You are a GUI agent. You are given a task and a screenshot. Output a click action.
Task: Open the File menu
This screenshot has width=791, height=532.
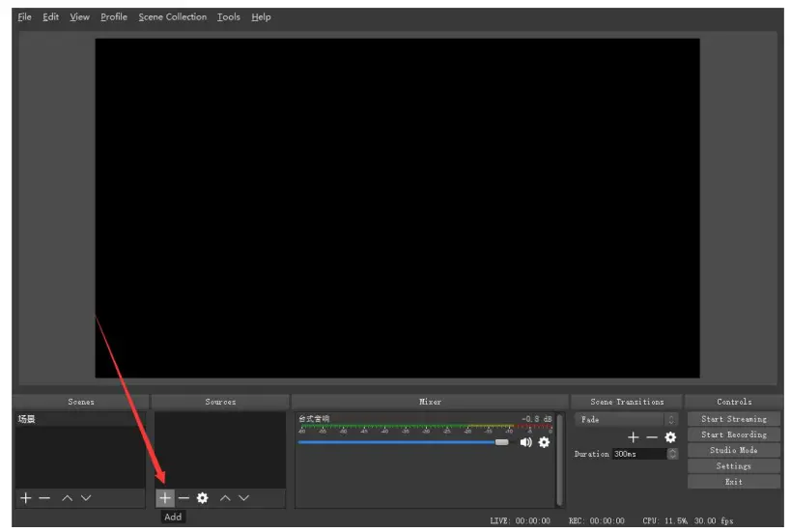(24, 17)
